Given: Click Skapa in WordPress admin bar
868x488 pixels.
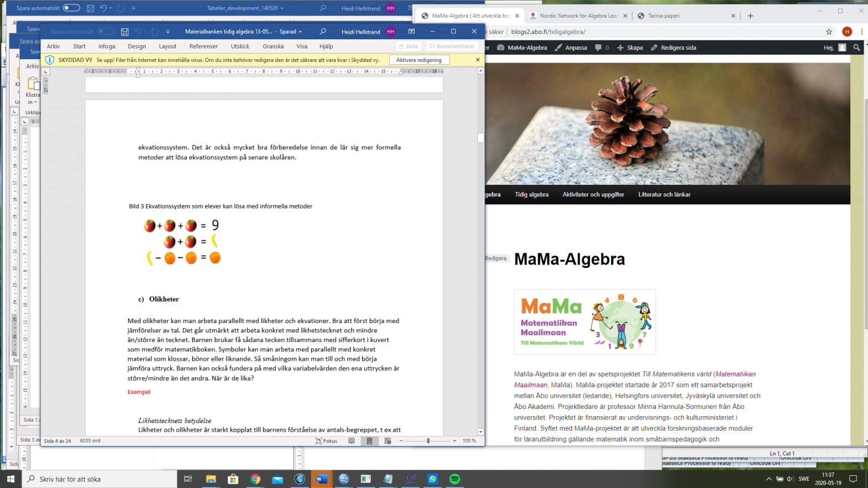Looking at the screenshot, I should (x=630, y=48).
